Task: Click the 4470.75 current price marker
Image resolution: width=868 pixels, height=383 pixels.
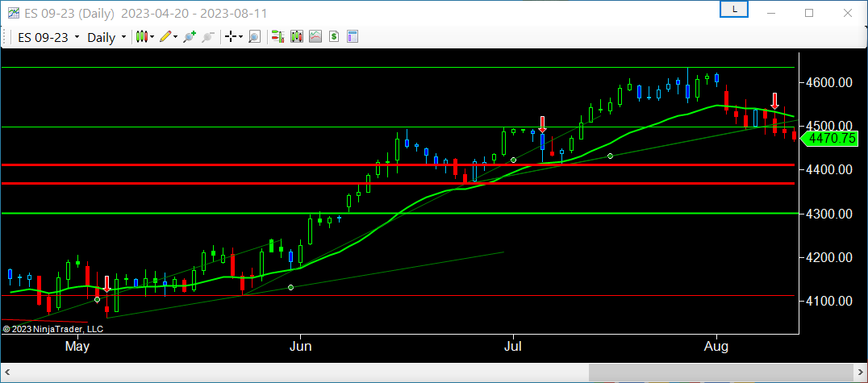Action: coord(828,139)
